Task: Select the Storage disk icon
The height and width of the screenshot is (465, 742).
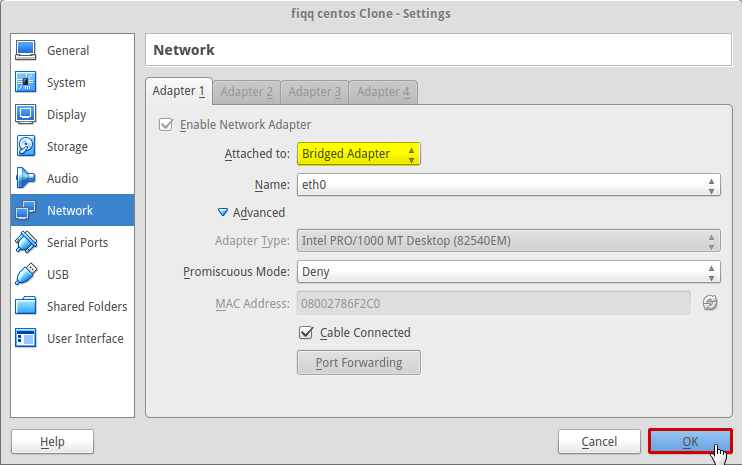Action: tap(26, 146)
